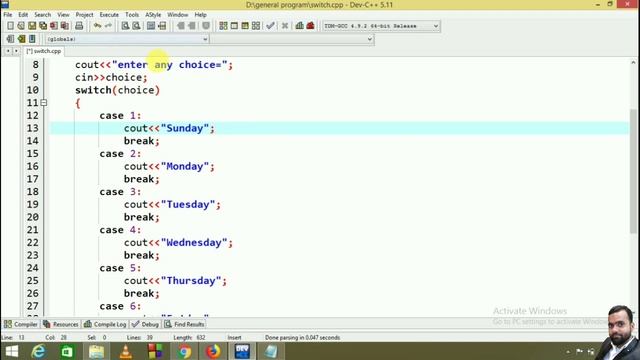
Task: Click the Print toolbar icon
Action: pyautogui.click(x=79, y=26)
